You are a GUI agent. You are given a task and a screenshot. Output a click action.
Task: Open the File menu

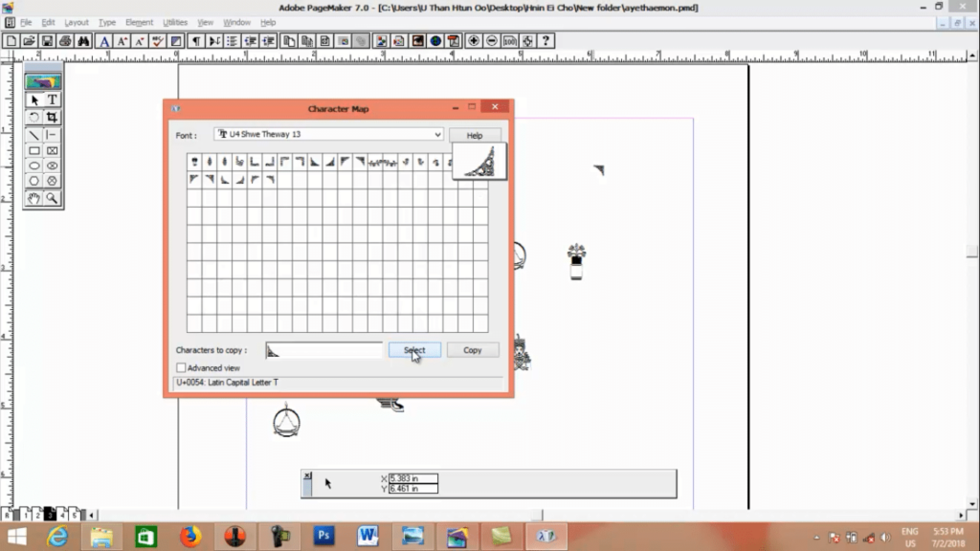point(26,23)
